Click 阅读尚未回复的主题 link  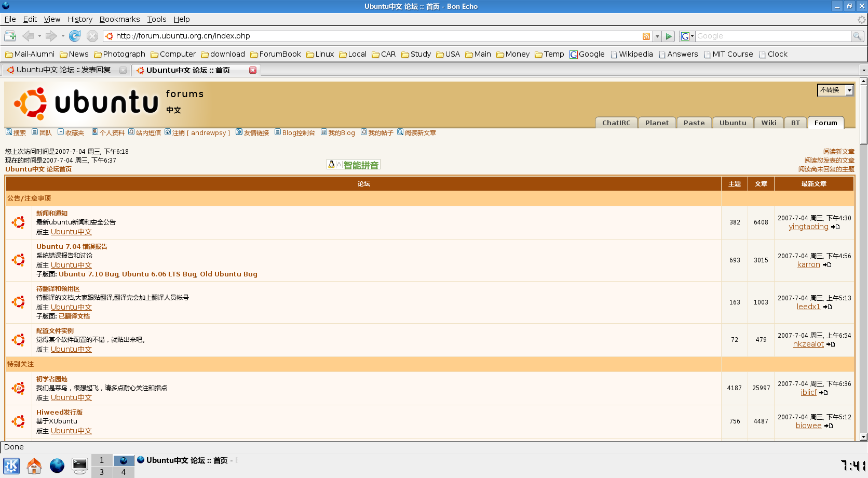coord(826,169)
